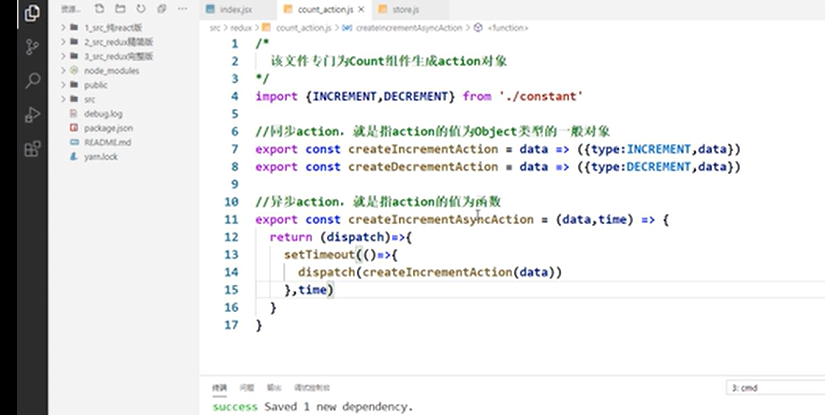The width and height of the screenshot is (825, 415).
Task: Open explorer more actions ellipsis menu
Action: pos(182,9)
